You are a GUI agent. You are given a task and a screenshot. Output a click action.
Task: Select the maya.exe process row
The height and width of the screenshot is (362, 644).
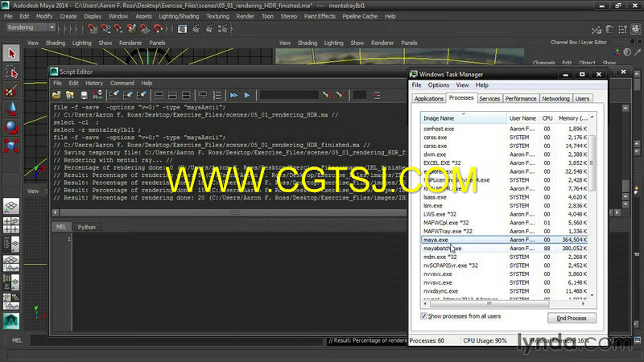pyautogui.click(x=505, y=240)
